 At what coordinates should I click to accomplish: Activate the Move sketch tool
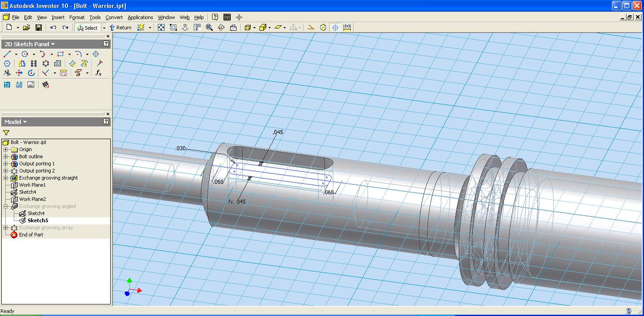coord(19,73)
